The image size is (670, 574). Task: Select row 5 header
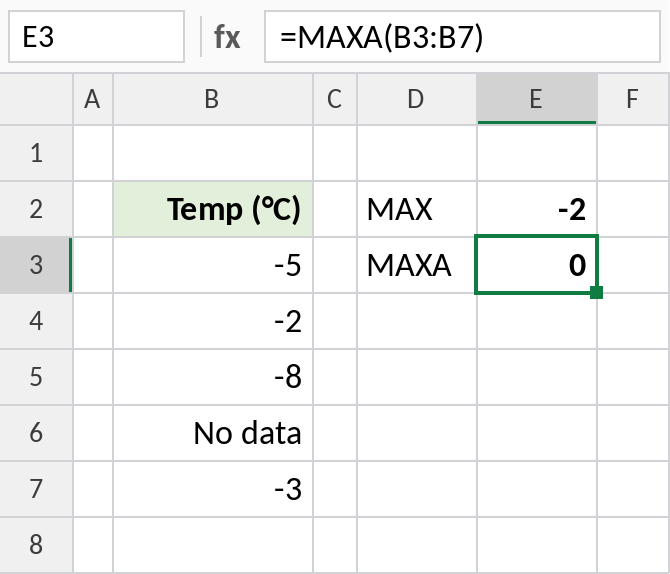[x=36, y=377]
